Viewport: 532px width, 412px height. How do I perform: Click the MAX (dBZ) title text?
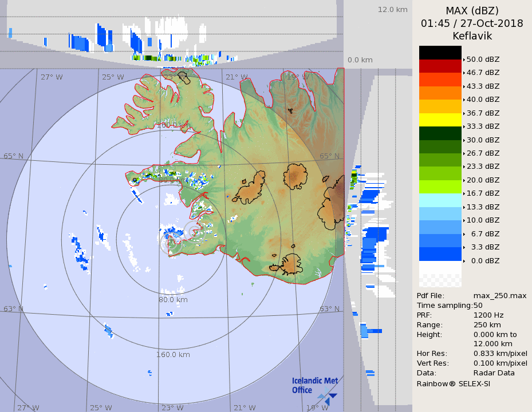(x=472, y=11)
